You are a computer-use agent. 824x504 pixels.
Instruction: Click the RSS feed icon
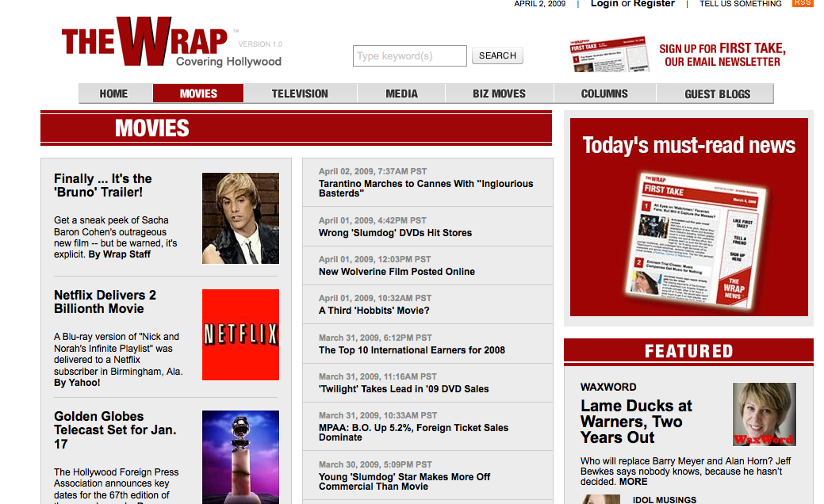point(803,3)
